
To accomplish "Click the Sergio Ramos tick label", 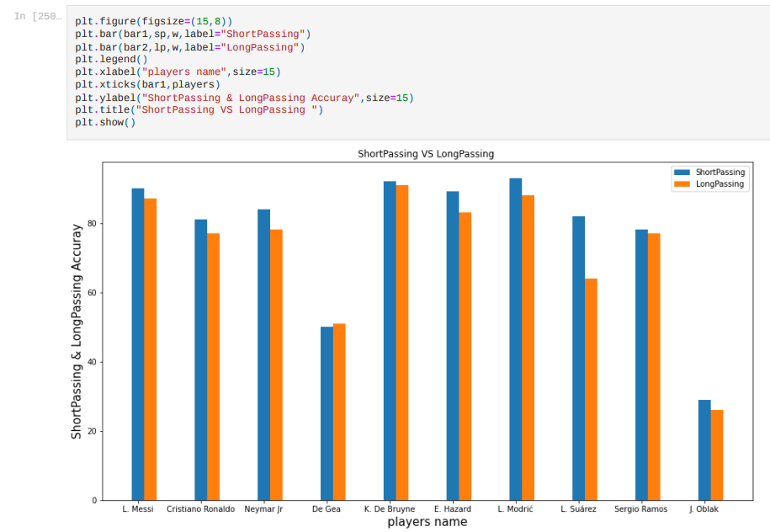I will (x=640, y=509).
